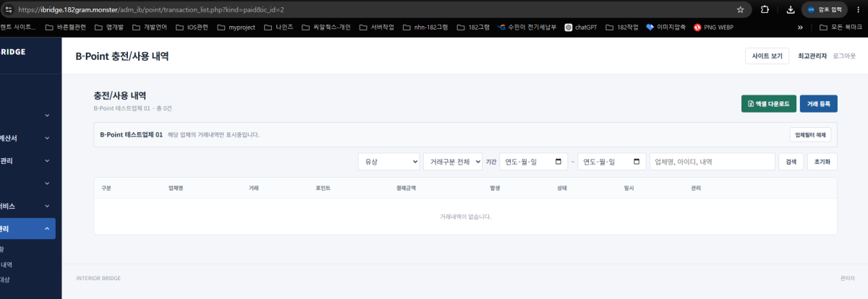Click the 거래 등록 button
Viewport: 868px width, 299px height.
(x=818, y=104)
